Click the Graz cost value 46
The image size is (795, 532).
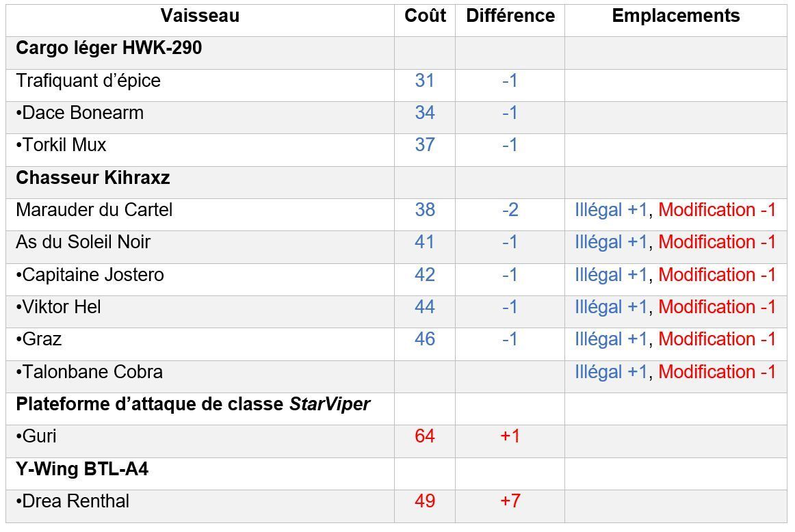click(x=425, y=339)
